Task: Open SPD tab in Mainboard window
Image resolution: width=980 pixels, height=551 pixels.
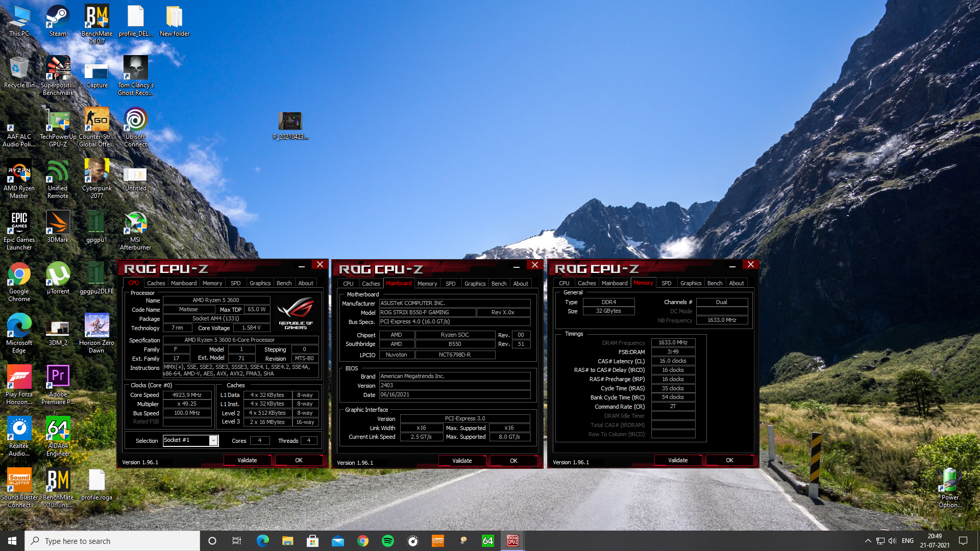Action: click(x=450, y=284)
